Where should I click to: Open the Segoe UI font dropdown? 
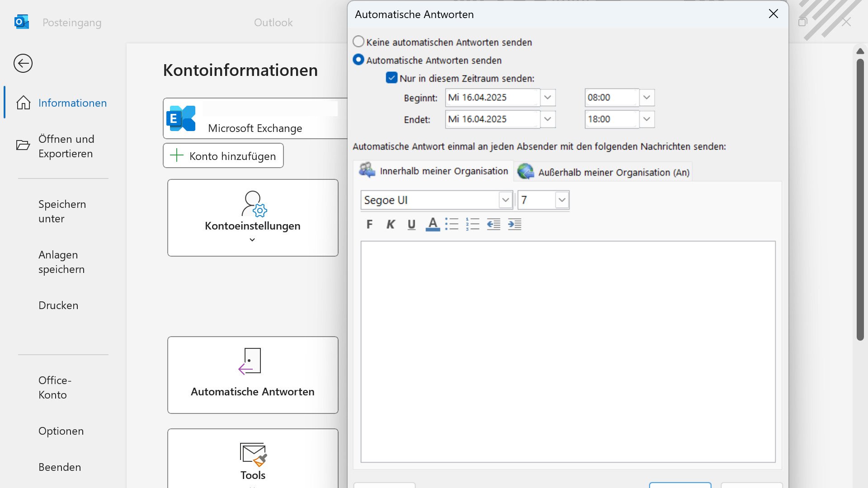505,200
